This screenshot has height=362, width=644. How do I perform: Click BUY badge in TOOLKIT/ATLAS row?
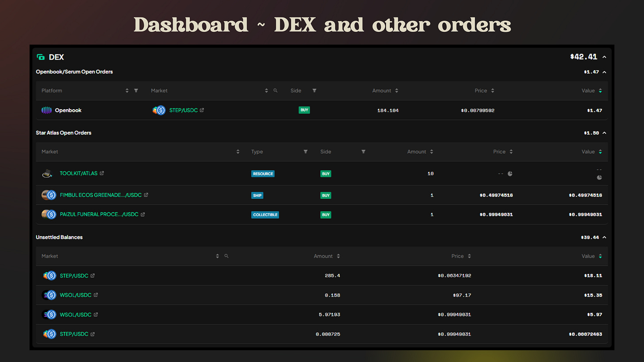[x=326, y=174]
